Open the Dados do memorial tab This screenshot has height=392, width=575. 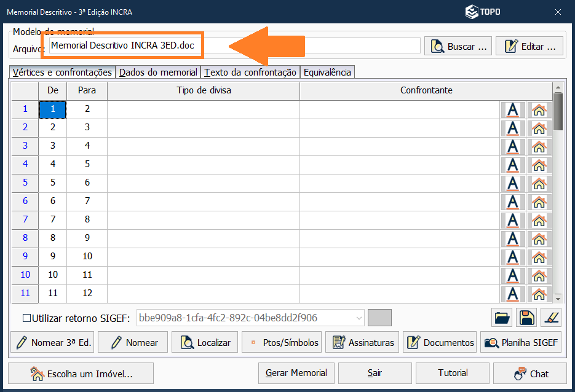click(x=158, y=72)
